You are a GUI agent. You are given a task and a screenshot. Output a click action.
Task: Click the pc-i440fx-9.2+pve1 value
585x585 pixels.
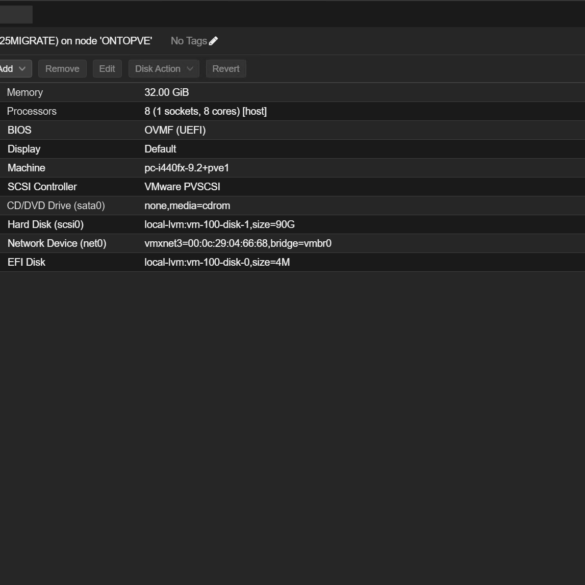187,168
